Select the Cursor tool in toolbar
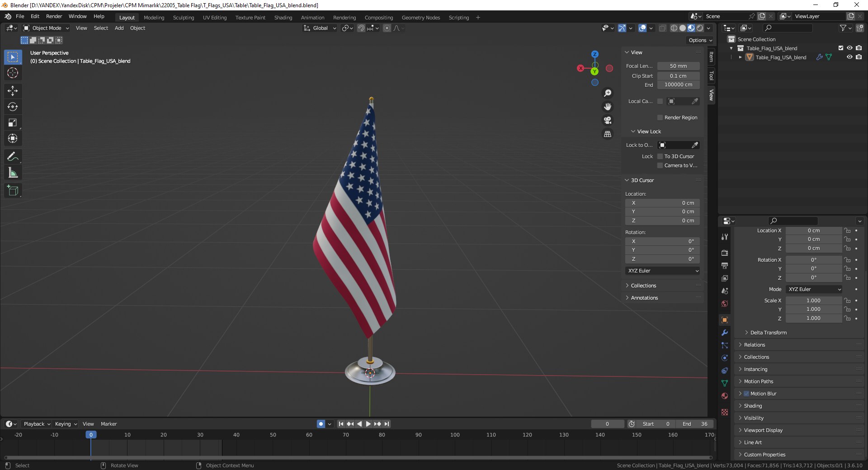Image resolution: width=868 pixels, height=470 pixels. (13, 73)
